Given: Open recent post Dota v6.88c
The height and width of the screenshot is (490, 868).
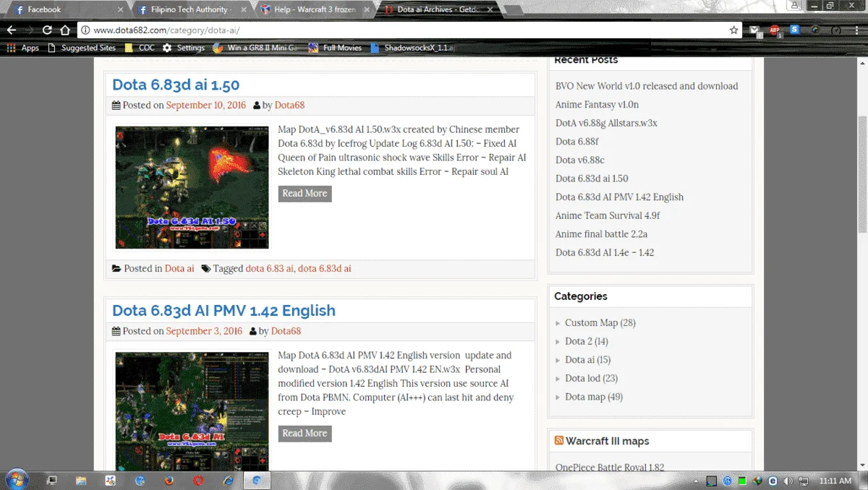Looking at the screenshot, I should pos(579,160).
